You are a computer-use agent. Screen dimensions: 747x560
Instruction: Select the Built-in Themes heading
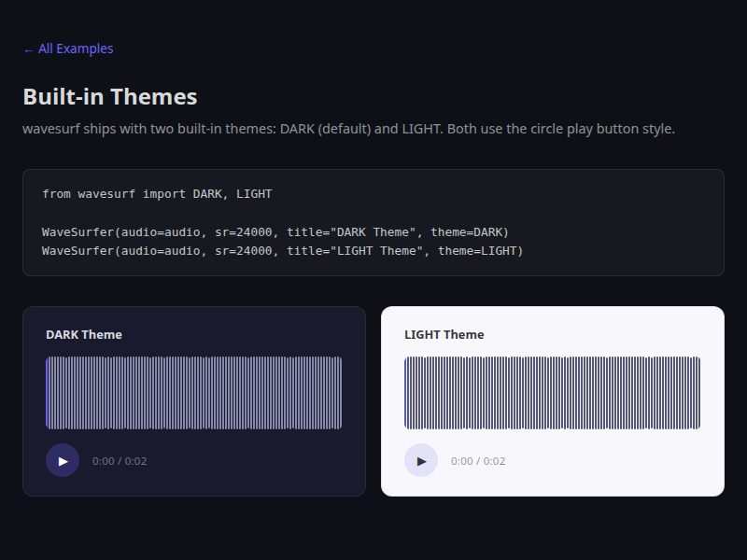point(110,97)
